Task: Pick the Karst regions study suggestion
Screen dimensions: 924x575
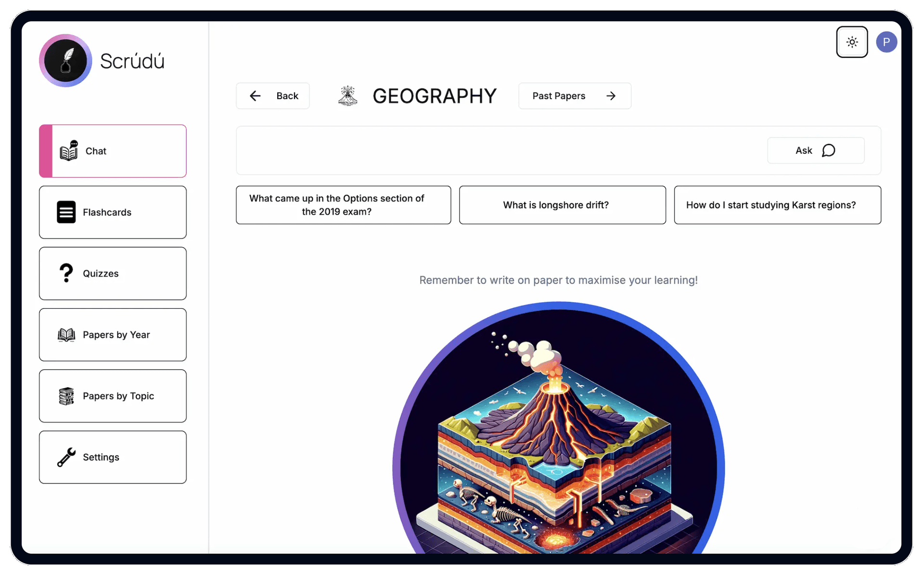Action: pyautogui.click(x=778, y=205)
